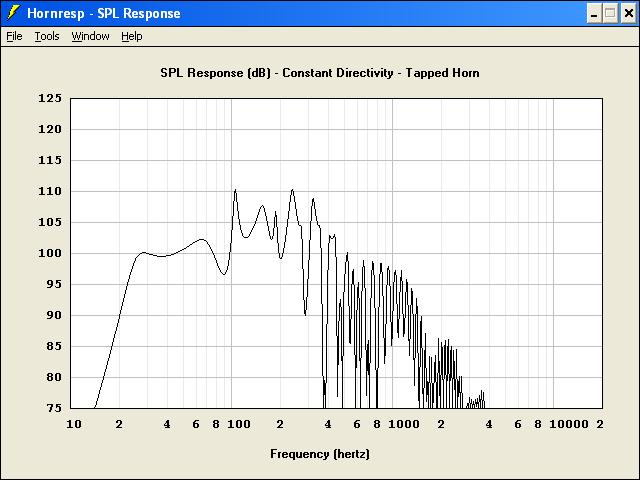Click the 100 frequency axis label
The height and width of the screenshot is (486, 640).
238,424
